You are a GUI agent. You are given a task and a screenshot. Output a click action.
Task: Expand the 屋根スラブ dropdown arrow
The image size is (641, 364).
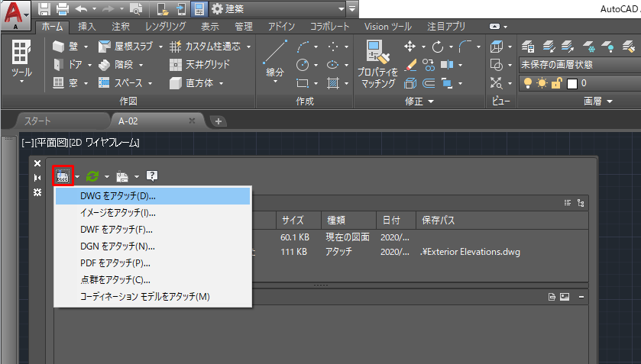[x=160, y=47]
